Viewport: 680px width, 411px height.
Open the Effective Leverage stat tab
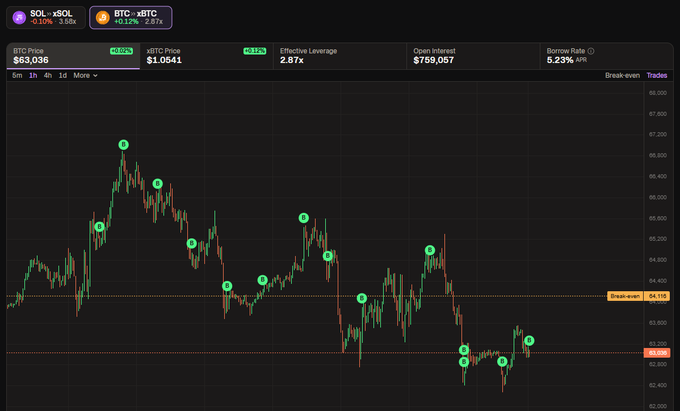(x=340, y=56)
